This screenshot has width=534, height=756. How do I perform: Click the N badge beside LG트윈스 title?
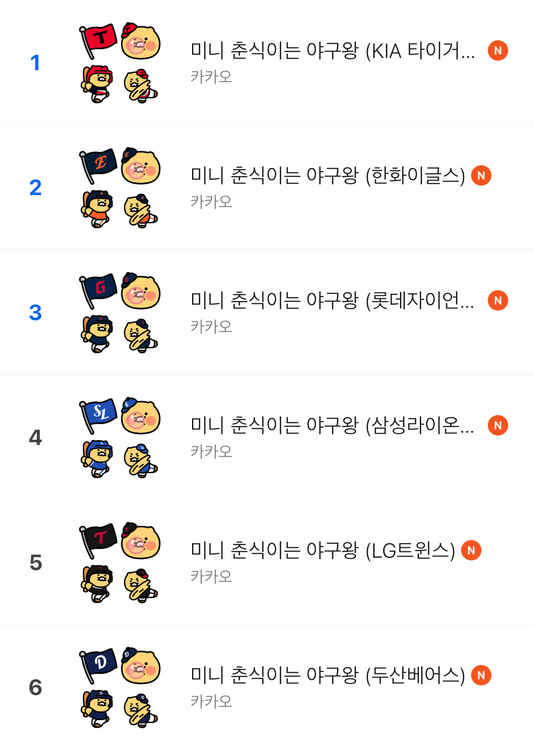[x=471, y=550]
